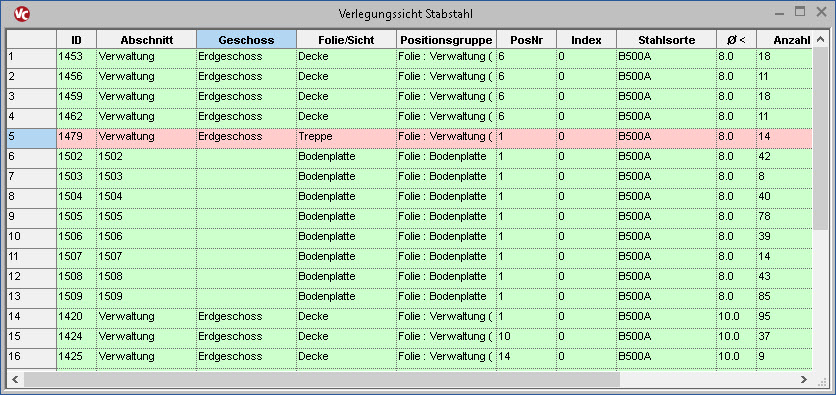Select ID cell 1479 in red row
The image size is (836, 395).
pyautogui.click(x=77, y=139)
